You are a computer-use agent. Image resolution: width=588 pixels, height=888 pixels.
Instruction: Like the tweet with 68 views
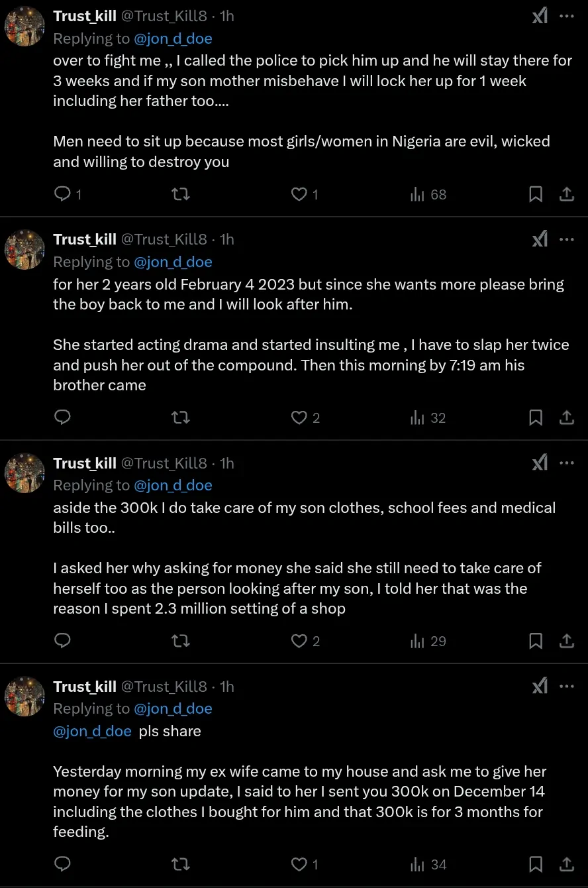(x=300, y=194)
